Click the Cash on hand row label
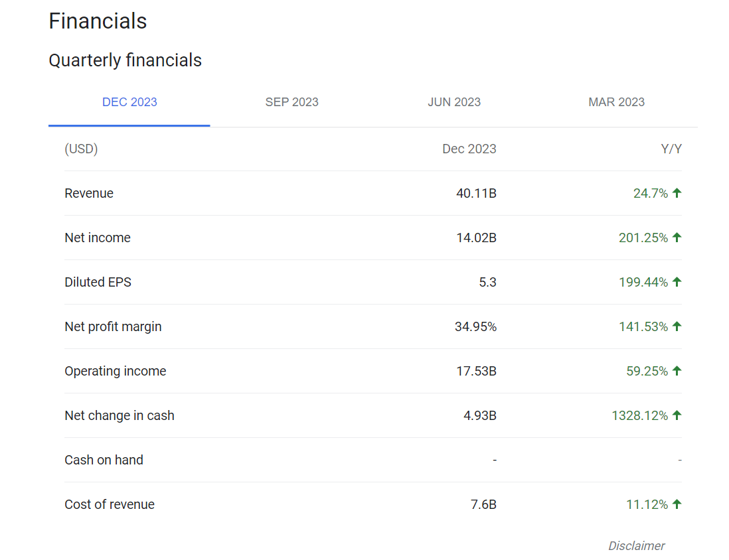 coord(104,460)
